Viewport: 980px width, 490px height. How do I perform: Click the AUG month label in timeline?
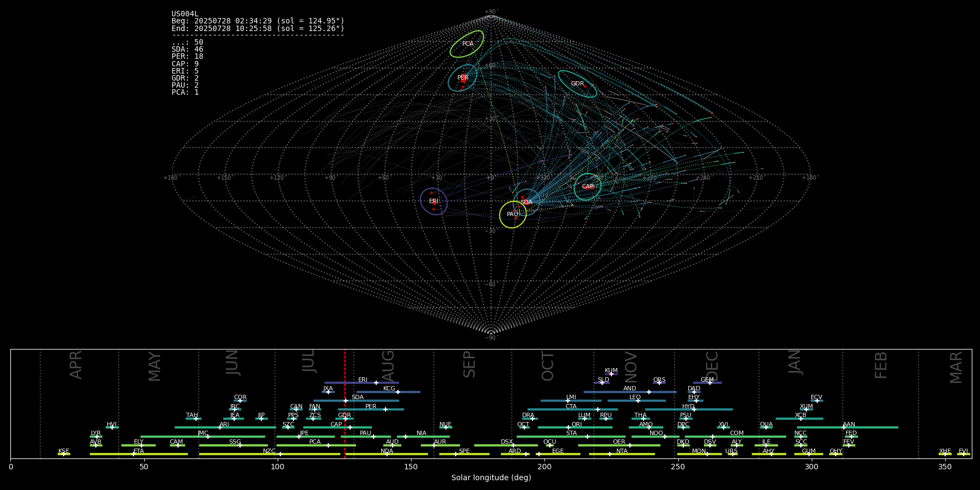point(388,366)
